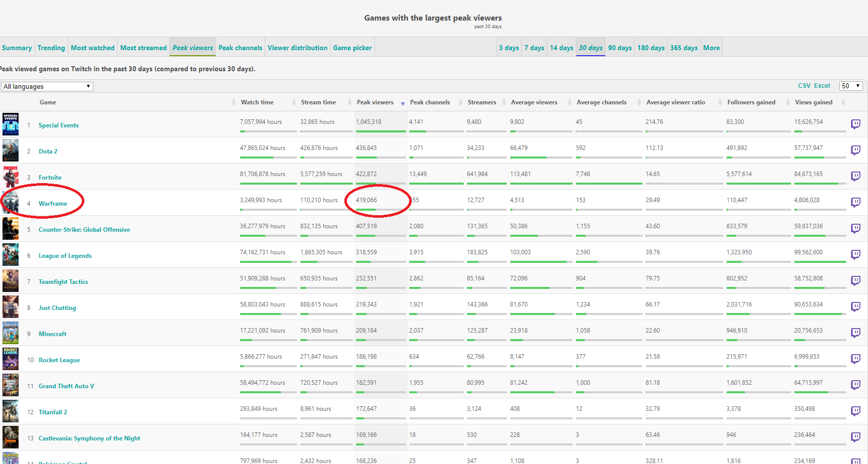The height and width of the screenshot is (464, 868).
Task: Expand the More time range menu
Action: click(711, 48)
